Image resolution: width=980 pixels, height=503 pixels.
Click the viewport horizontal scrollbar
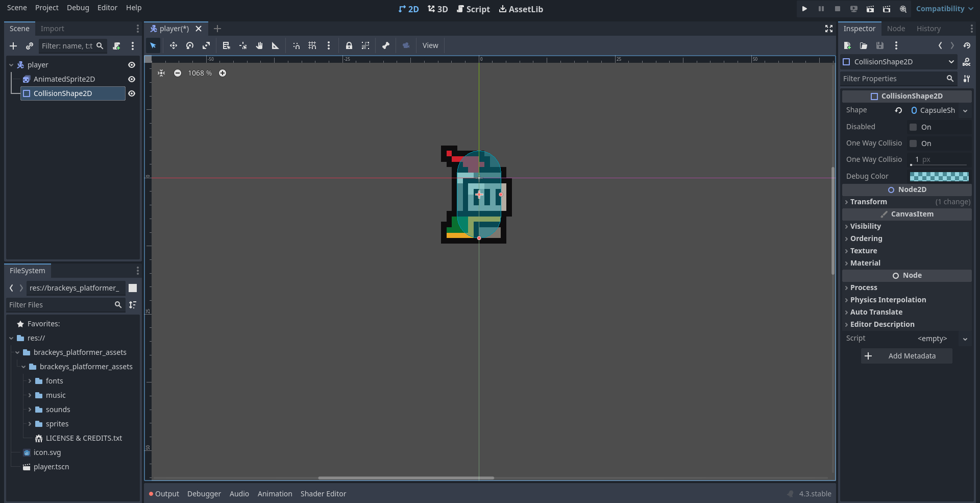point(406,478)
